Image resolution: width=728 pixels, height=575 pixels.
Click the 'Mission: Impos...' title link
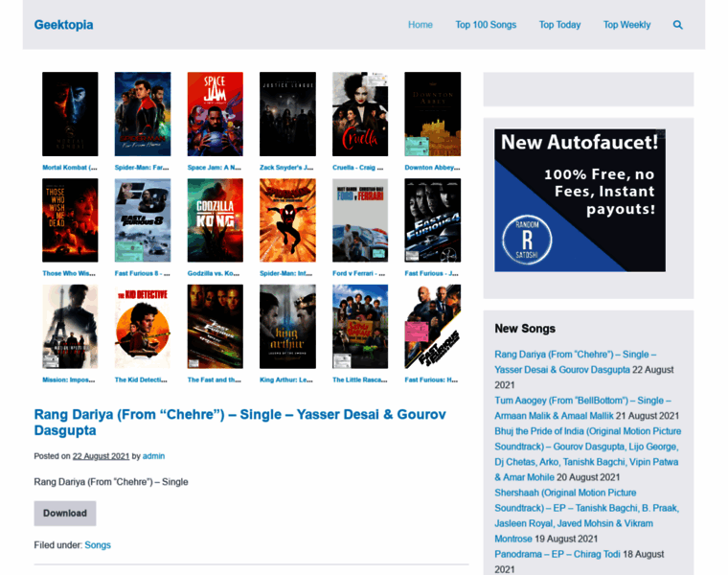click(69, 379)
